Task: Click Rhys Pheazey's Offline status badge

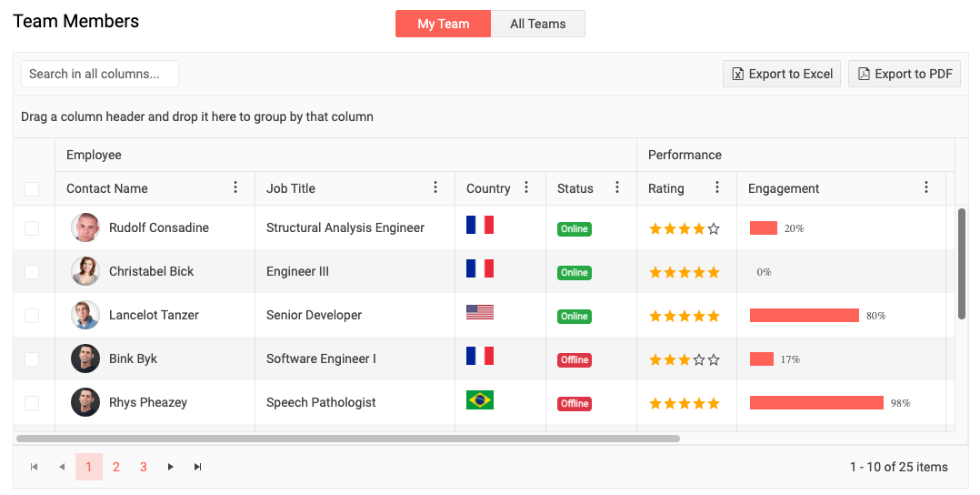Action: 575,404
